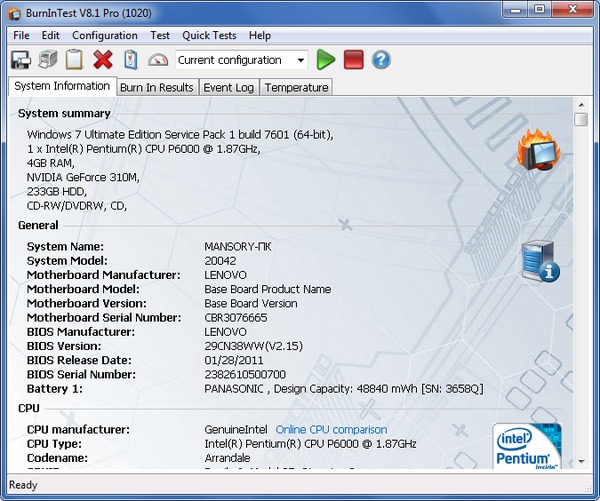Image resolution: width=600 pixels, height=501 pixels.
Task: Switch to the Burn In Results tab
Action: point(156,87)
